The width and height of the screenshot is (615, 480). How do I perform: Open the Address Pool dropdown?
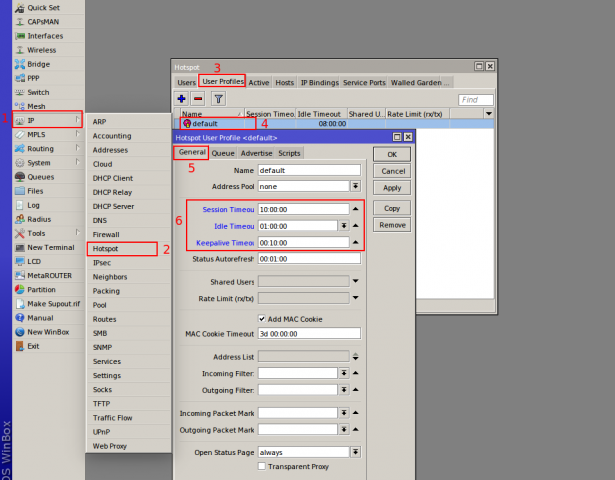coord(355,186)
